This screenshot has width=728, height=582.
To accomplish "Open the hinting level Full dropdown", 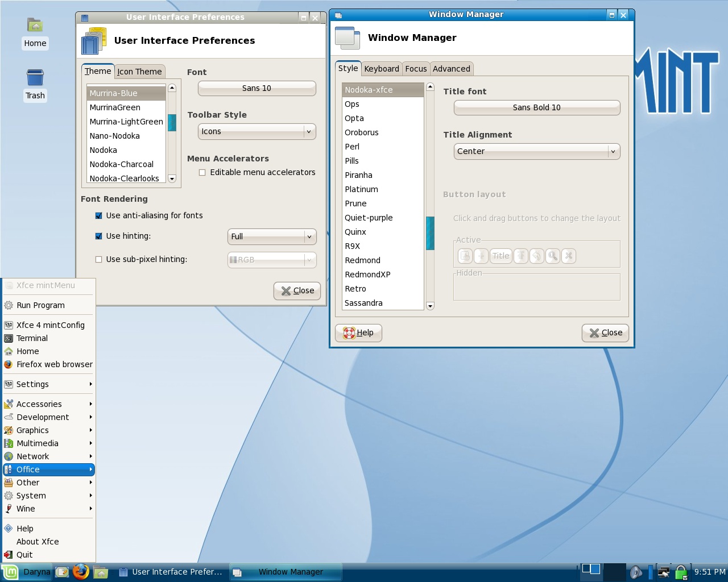I will pyautogui.click(x=272, y=236).
